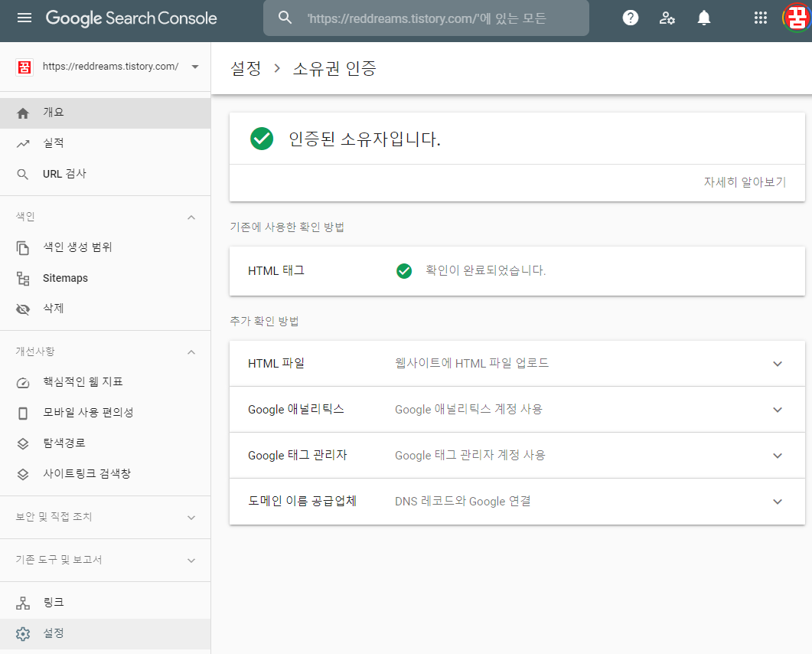Open the Google apps grid

click(x=760, y=18)
